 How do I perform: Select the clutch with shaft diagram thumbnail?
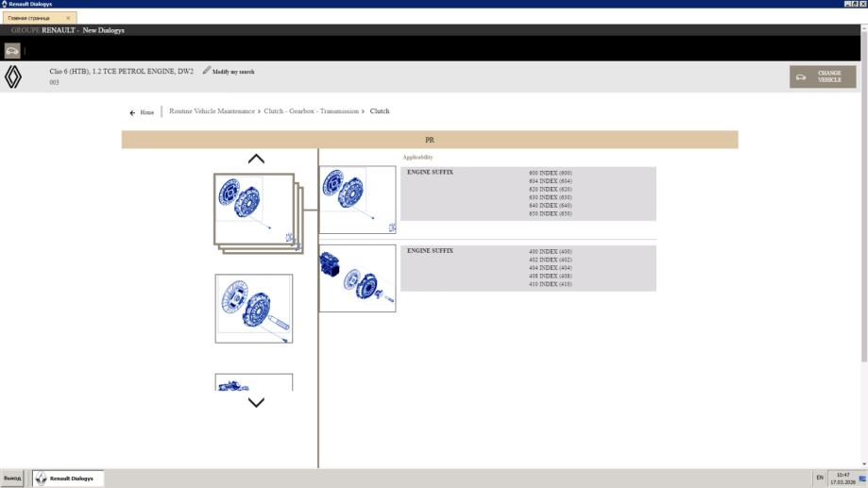click(254, 309)
